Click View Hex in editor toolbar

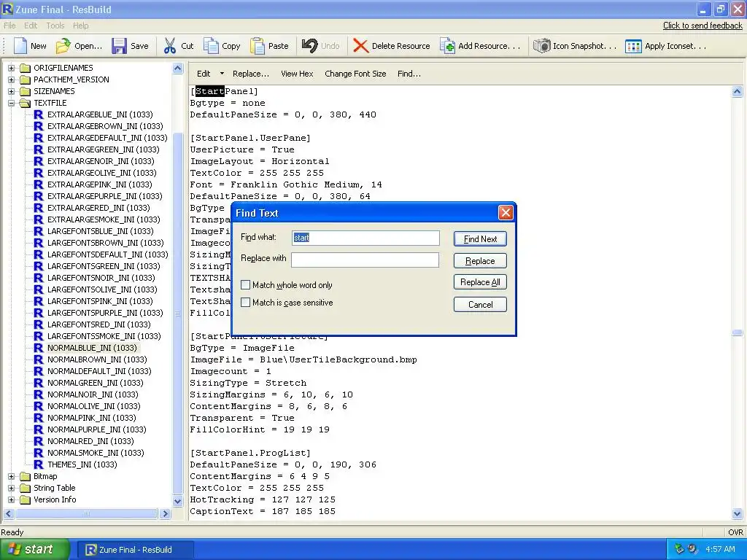point(297,74)
